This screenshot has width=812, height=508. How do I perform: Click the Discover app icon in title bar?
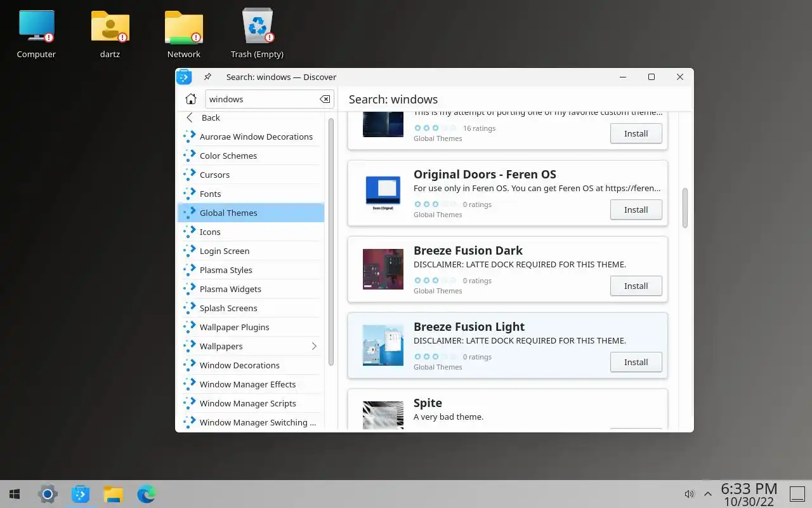(184, 77)
